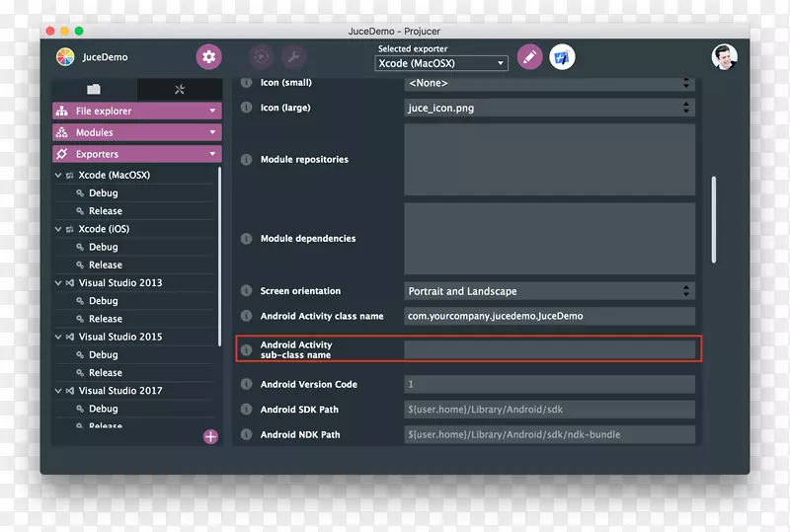Collapse Xcode (iOS) tree node

click(58, 229)
